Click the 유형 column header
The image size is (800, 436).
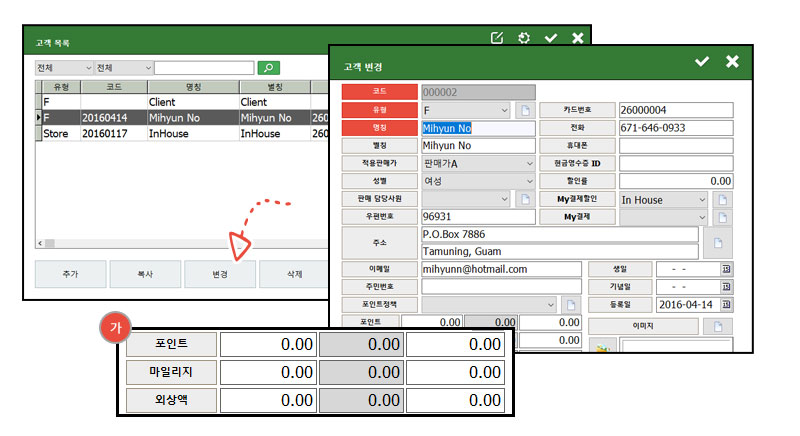click(61, 87)
